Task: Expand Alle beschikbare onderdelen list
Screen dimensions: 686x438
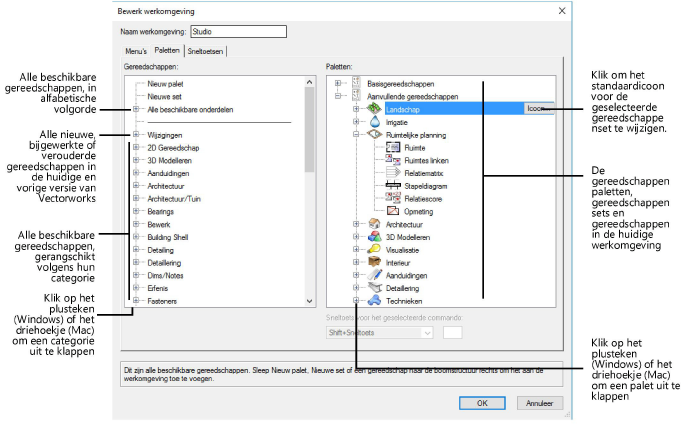Action: coord(135,108)
